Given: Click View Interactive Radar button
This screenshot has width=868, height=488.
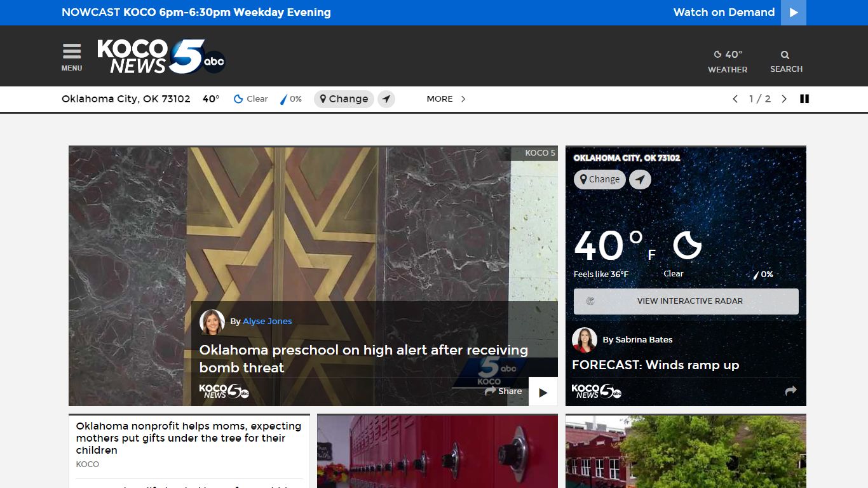Looking at the screenshot, I should pyautogui.click(x=686, y=301).
